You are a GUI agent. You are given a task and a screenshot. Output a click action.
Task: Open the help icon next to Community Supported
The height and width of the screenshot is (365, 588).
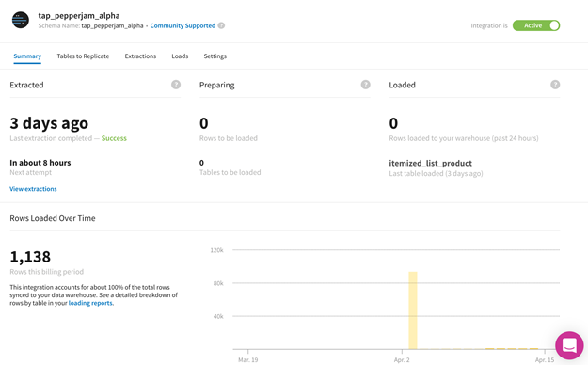click(x=221, y=25)
